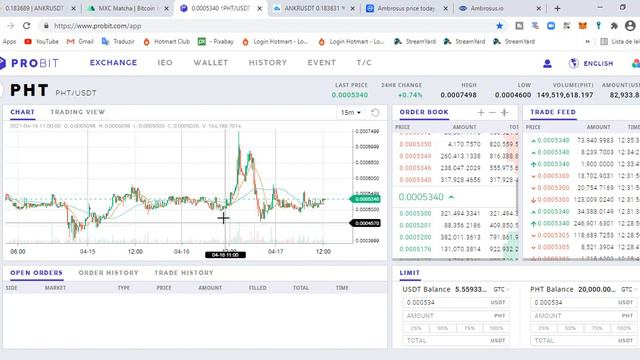This screenshot has height=360, width=640.
Task: Open the Traduzir bookmark
Action: (118, 42)
